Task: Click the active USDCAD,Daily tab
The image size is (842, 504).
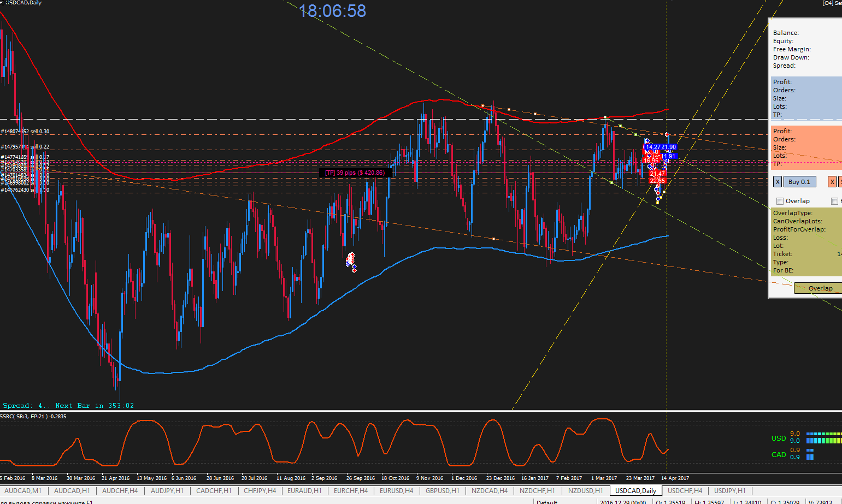Action: point(636,491)
